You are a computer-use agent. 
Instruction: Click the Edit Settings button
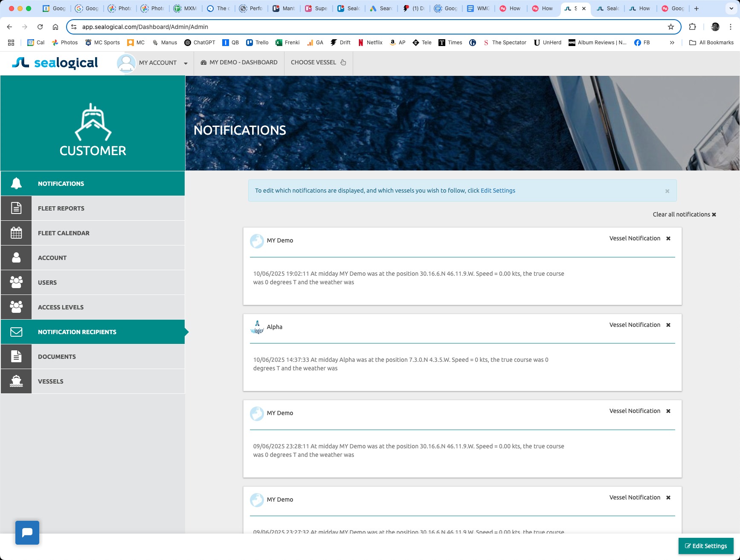pyautogui.click(x=706, y=546)
